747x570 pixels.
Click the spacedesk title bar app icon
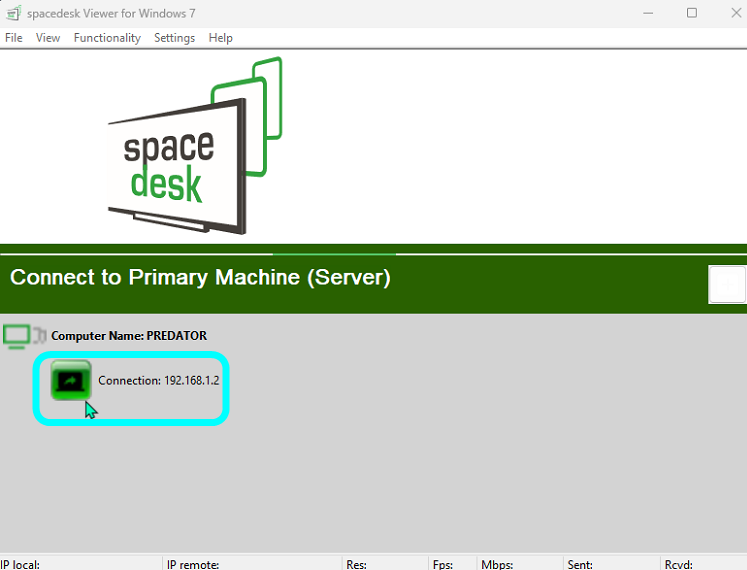point(13,13)
